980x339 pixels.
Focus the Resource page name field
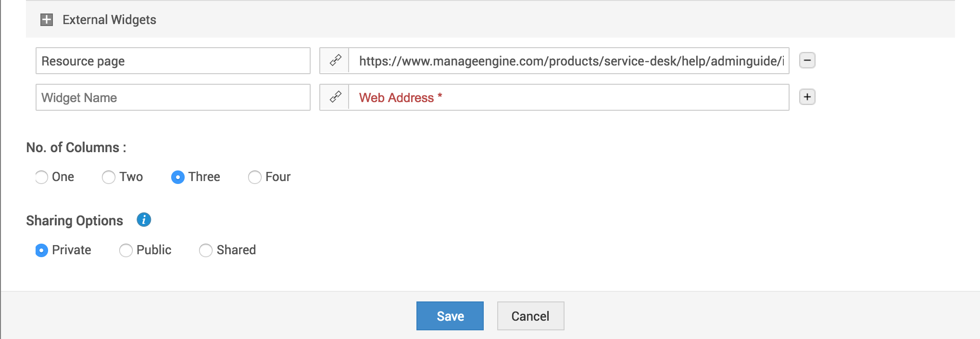coord(173,61)
